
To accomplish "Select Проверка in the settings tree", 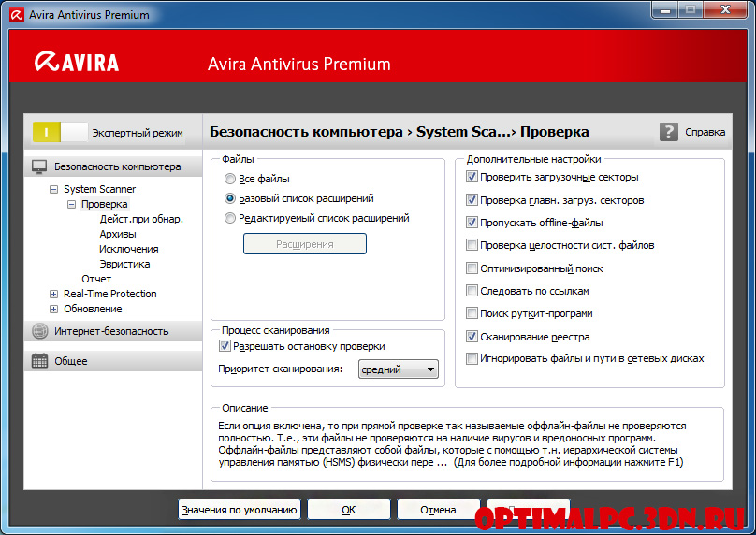I will (x=105, y=204).
